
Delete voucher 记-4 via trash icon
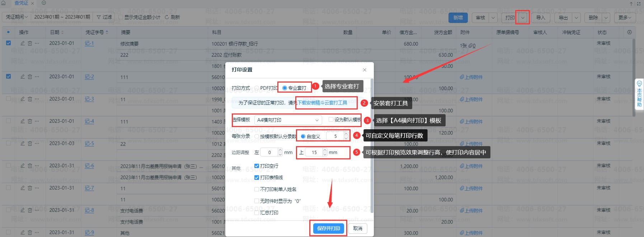tap(30, 121)
